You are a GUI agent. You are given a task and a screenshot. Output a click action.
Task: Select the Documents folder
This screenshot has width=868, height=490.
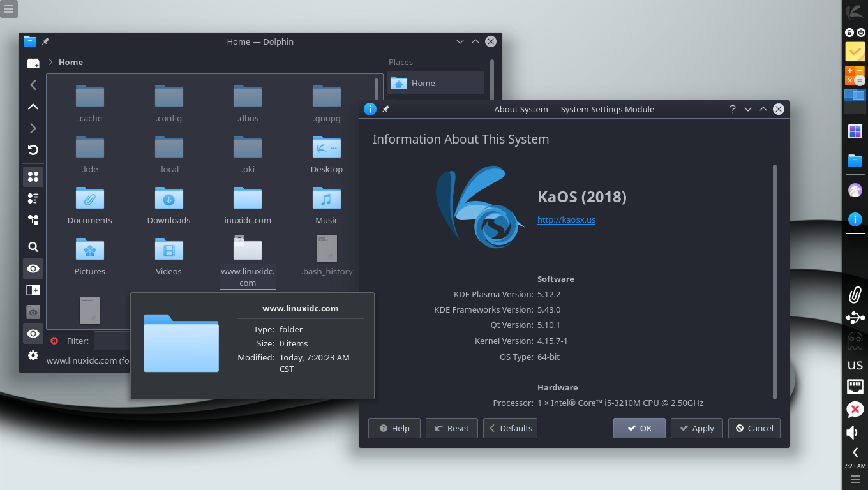click(90, 205)
